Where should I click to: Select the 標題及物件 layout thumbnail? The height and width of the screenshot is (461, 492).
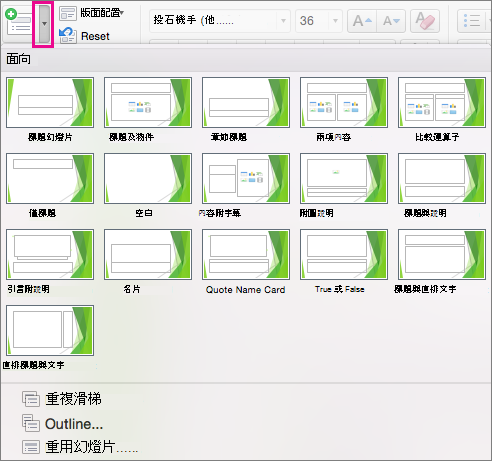pyautogui.click(x=148, y=103)
